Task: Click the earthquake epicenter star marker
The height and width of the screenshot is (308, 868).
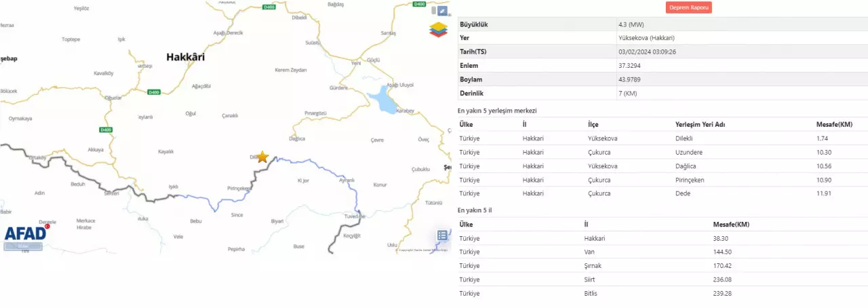Action: (262, 157)
